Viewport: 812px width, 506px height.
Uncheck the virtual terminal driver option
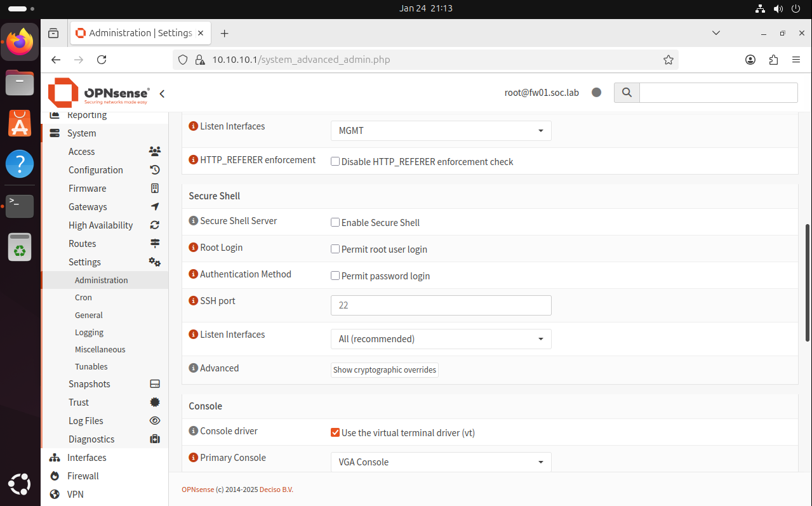[x=335, y=432]
